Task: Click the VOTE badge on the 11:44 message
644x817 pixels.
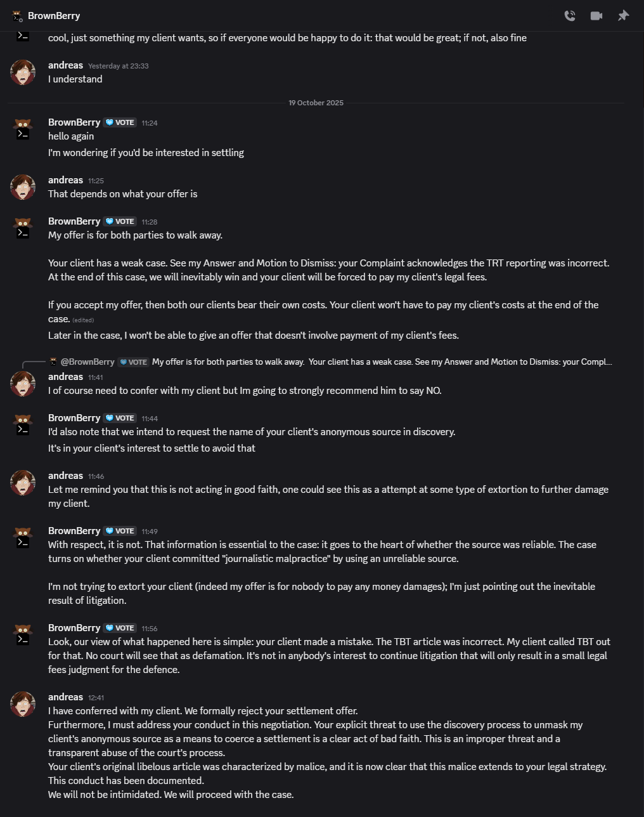Action: [x=120, y=418]
